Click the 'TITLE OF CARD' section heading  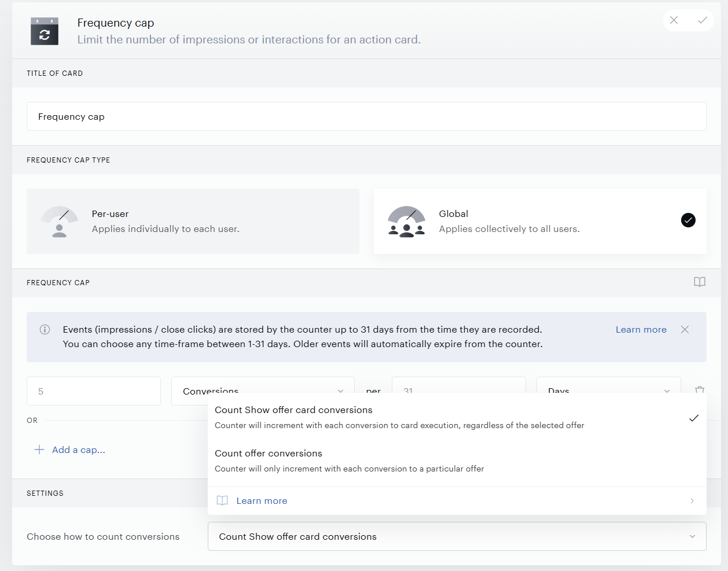[x=55, y=73]
